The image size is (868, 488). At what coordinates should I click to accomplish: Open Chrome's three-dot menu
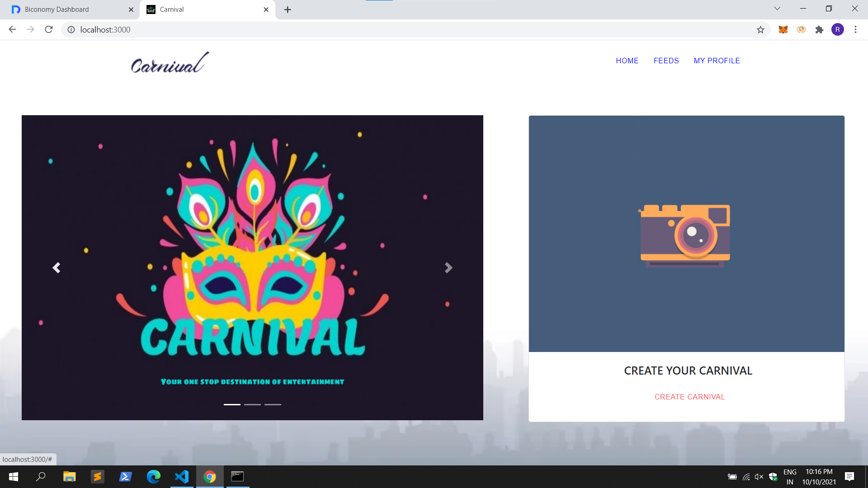point(855,30)
